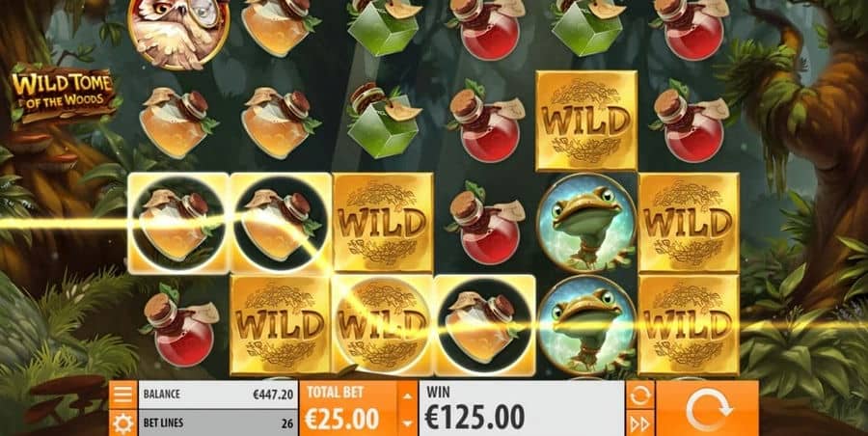
Task: Click the green cube potion in second row
Action: pos(383,121)
